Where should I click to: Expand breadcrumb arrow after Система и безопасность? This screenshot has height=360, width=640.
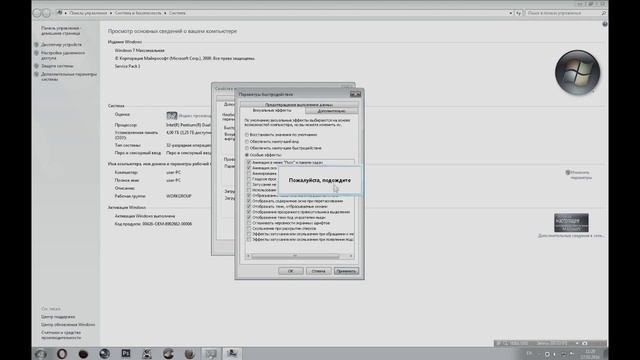[165, 13]
